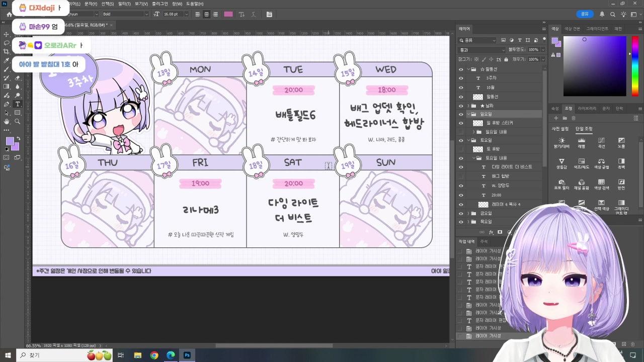Screen dimensions: 644x362
Task: Add a Photo Filter (포토 필터) adjustment
Action: pos(561,184)
